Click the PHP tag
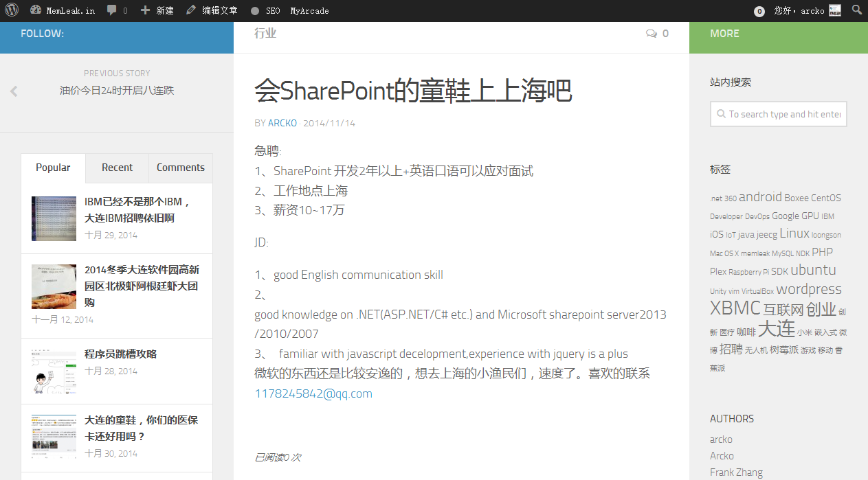Screen dimensions: 868x480 [822, 252]
